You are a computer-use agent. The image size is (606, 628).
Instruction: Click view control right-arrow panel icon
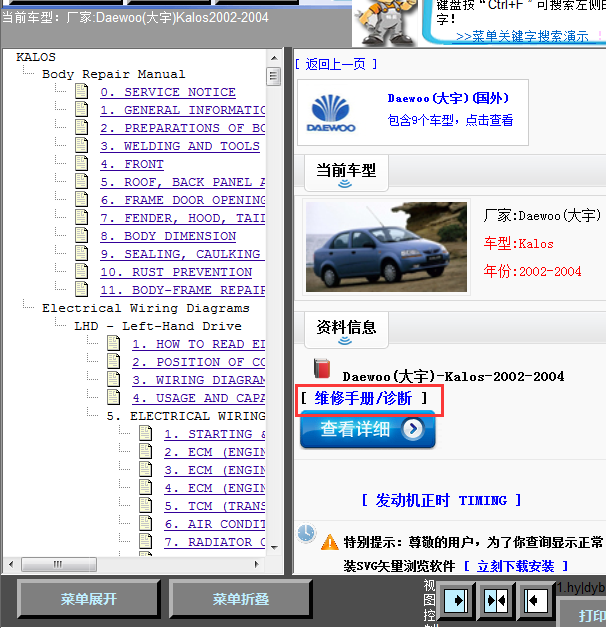457,600
